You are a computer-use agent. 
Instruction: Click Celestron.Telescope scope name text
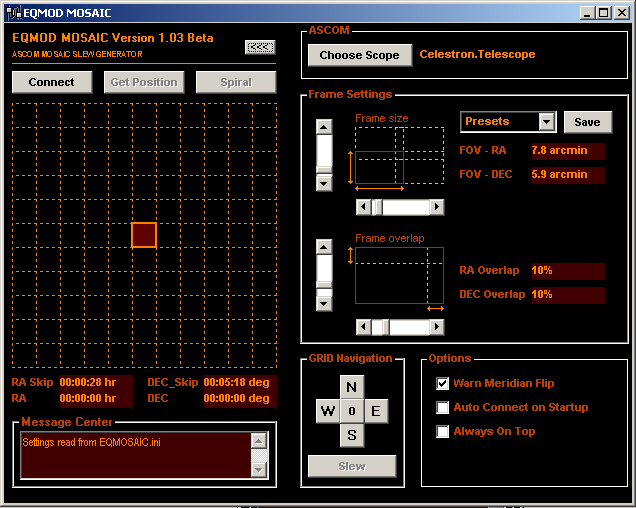[477, 54]
